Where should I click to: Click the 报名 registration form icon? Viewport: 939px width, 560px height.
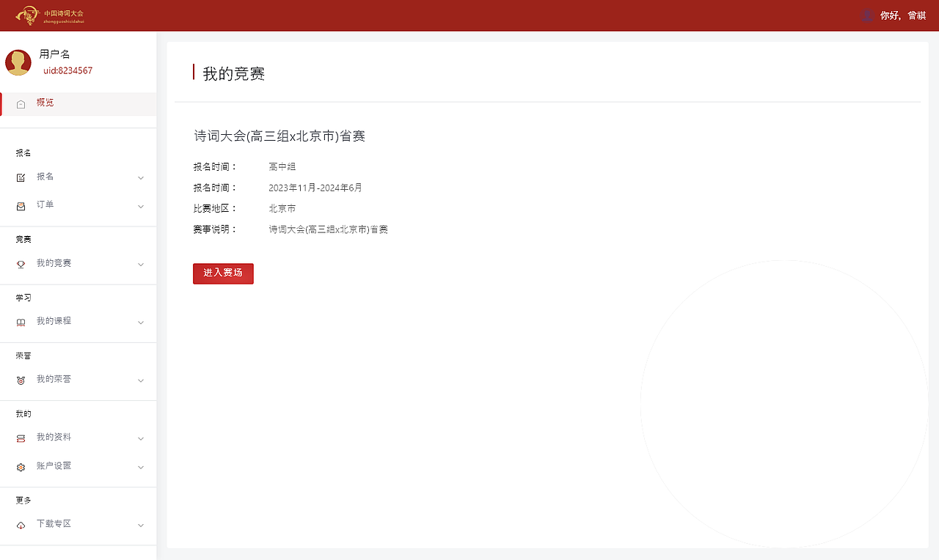pos(21,177)
